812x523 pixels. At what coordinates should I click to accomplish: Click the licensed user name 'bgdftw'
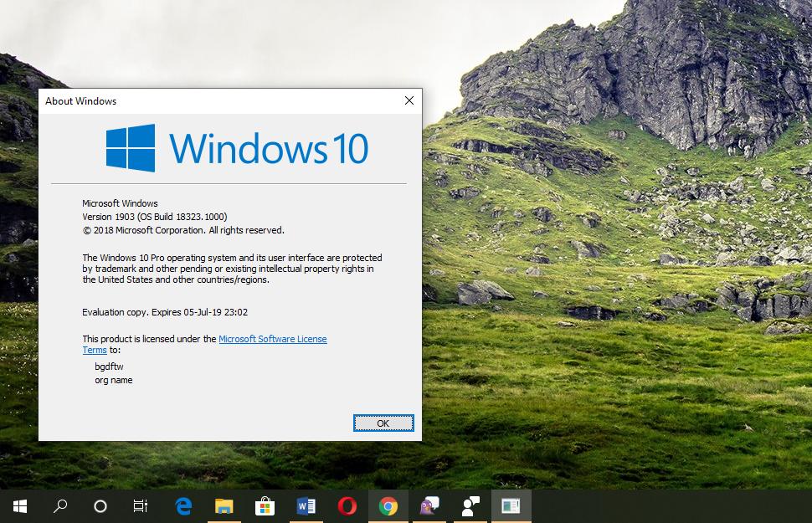point(109,367)
